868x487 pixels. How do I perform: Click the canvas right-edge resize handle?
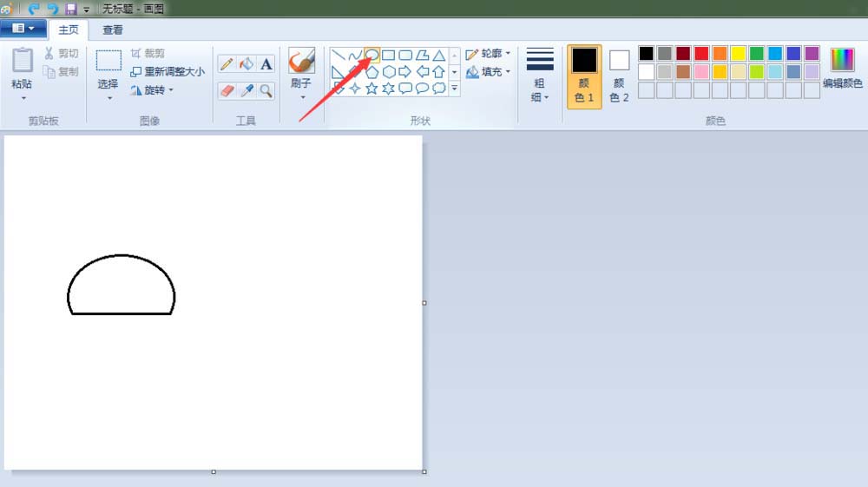424,303
